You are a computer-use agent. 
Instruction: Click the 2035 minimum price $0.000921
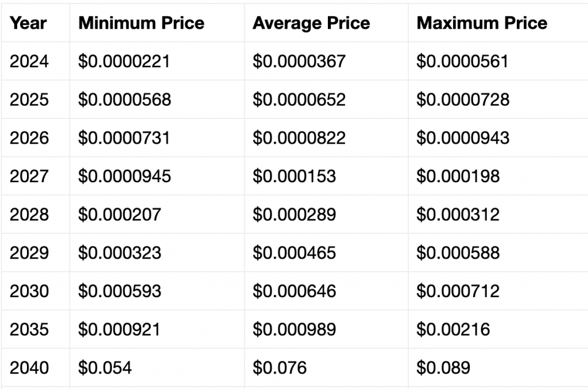point(119,329)
